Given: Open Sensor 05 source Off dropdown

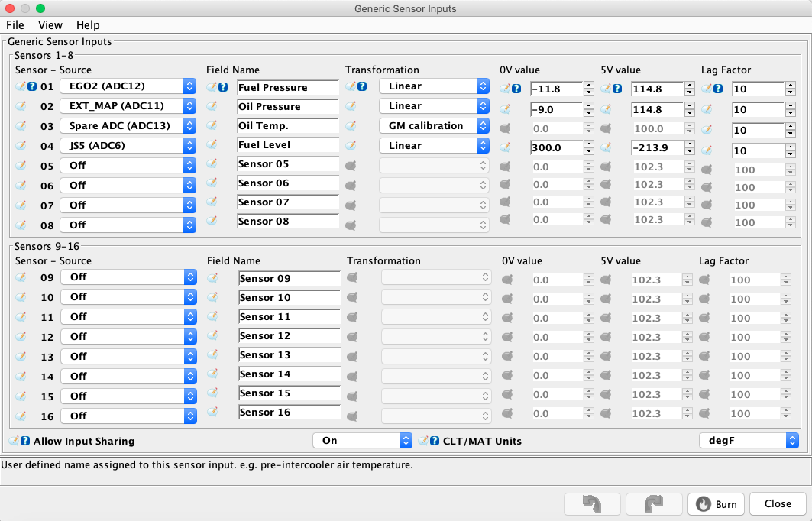Looking at the screenshot, I should 128,165.
